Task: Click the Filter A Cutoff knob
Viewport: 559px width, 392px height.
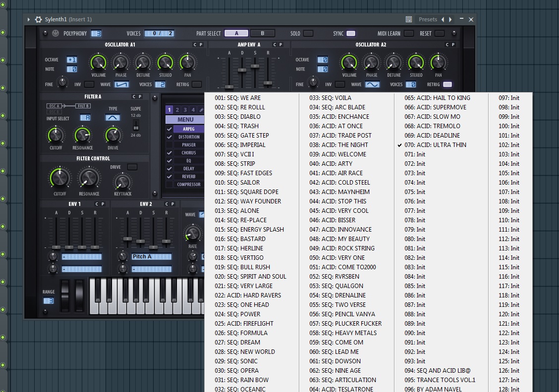Action: (x=56, y=135)
